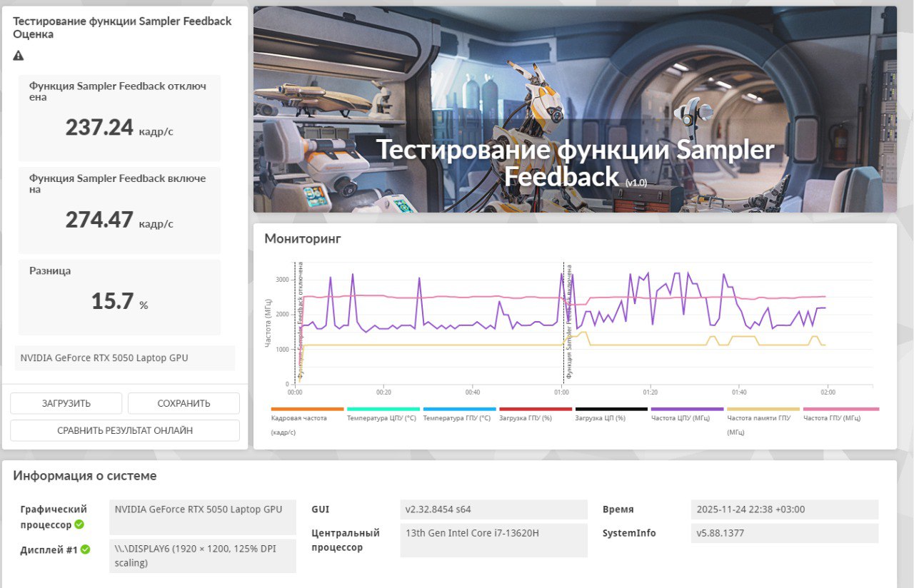Click the 237.24 кадр/с score

(119, 128)
